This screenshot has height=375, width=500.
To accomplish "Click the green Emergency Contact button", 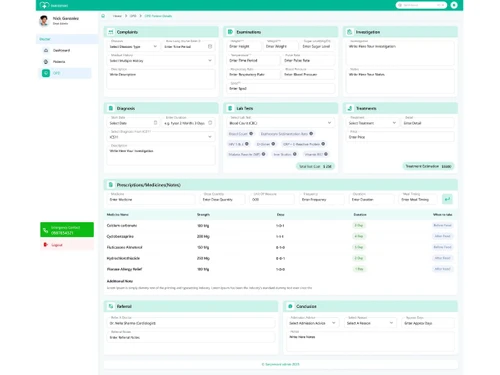I will coord(67,230).
